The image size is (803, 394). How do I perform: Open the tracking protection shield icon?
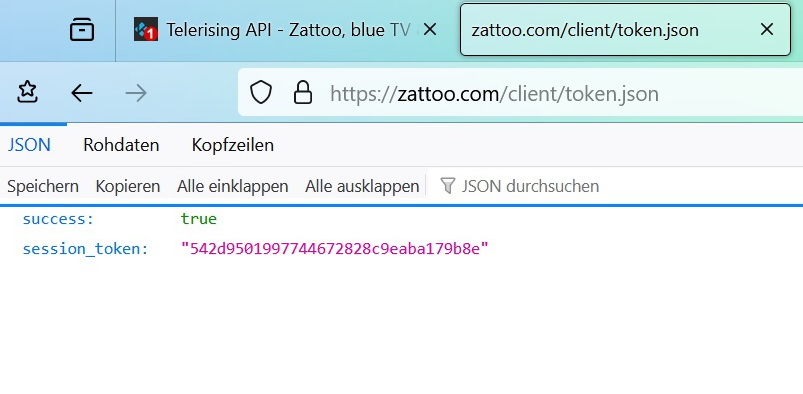click(x=261, y=93)
